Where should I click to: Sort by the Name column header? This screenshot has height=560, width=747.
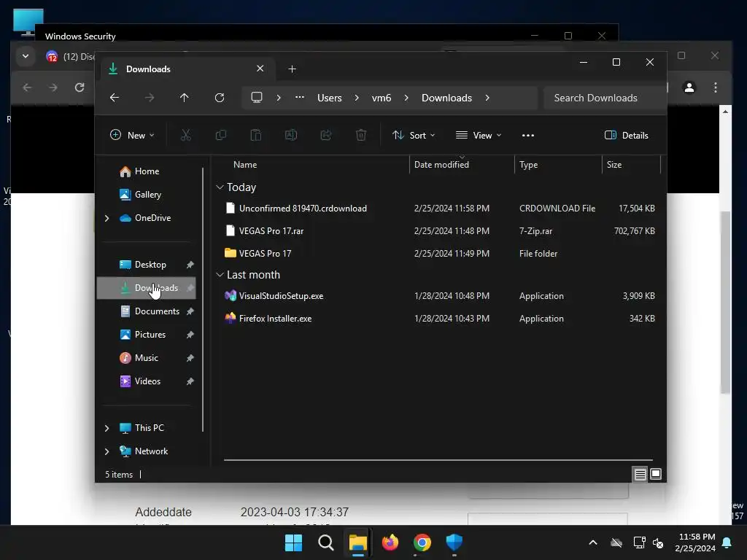245,164
